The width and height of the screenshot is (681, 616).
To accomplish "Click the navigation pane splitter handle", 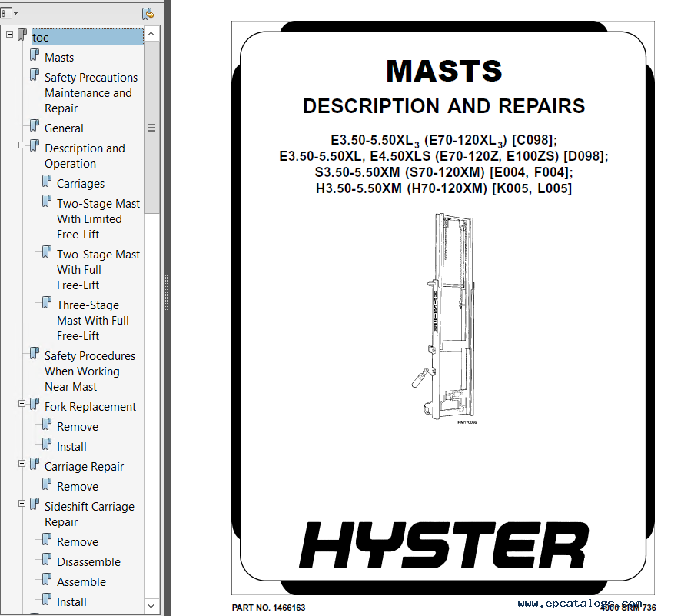I will (166, 293).
